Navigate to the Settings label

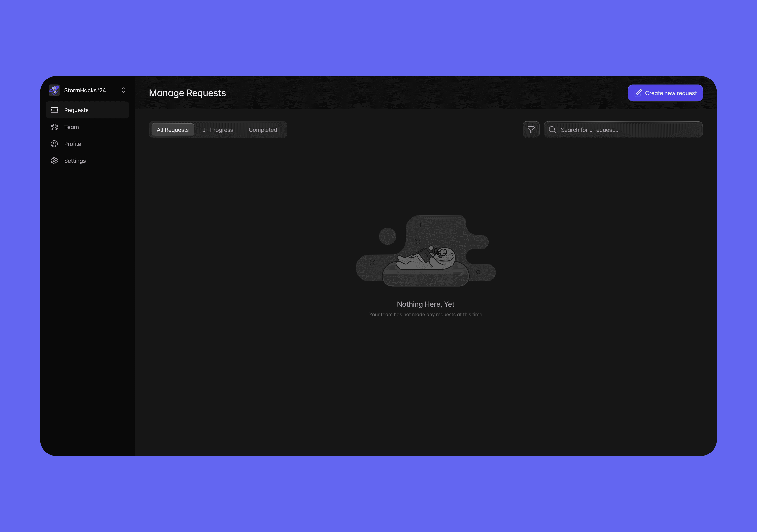point(75,161)
